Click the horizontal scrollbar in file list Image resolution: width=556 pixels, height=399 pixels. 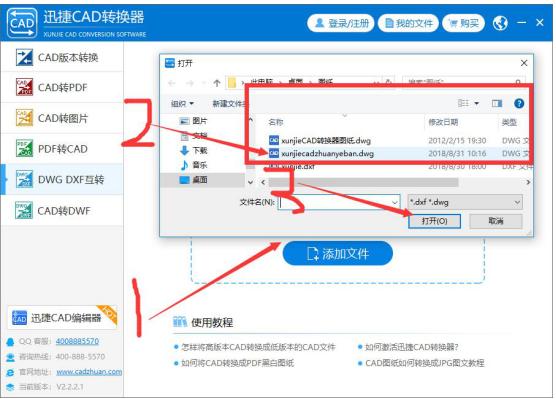[363, 182]
